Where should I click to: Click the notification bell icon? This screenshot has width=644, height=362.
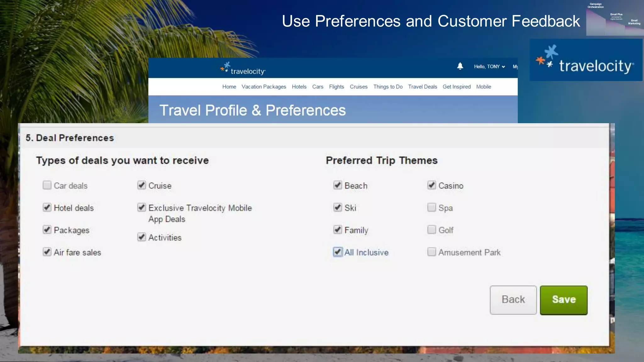tap(460, 66)
